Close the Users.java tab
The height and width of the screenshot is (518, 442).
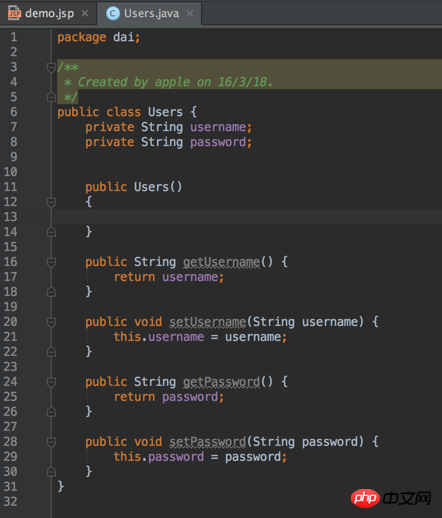click(190, 14)
